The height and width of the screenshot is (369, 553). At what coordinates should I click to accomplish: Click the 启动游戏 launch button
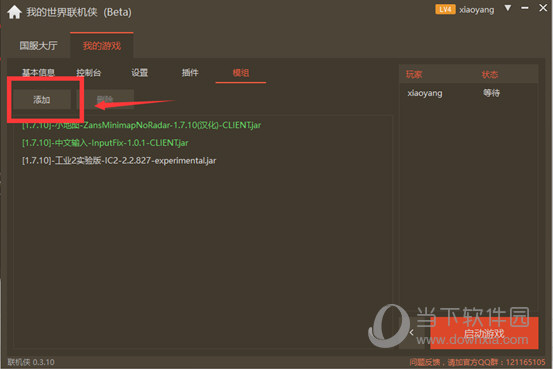[484, 333]
